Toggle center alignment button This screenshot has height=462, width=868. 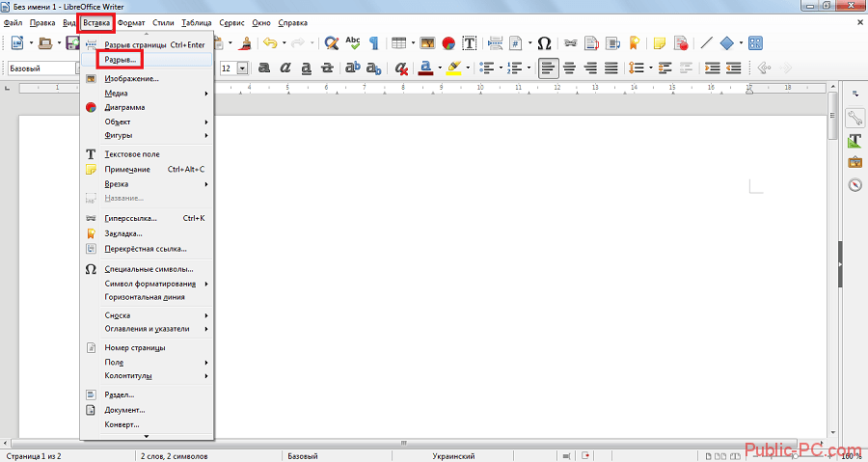(569, 68)
